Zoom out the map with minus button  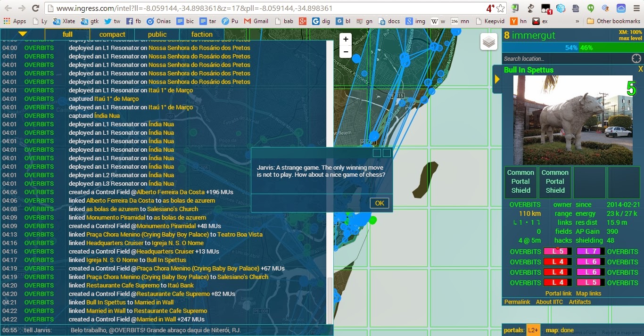click(x=346, y=52)
